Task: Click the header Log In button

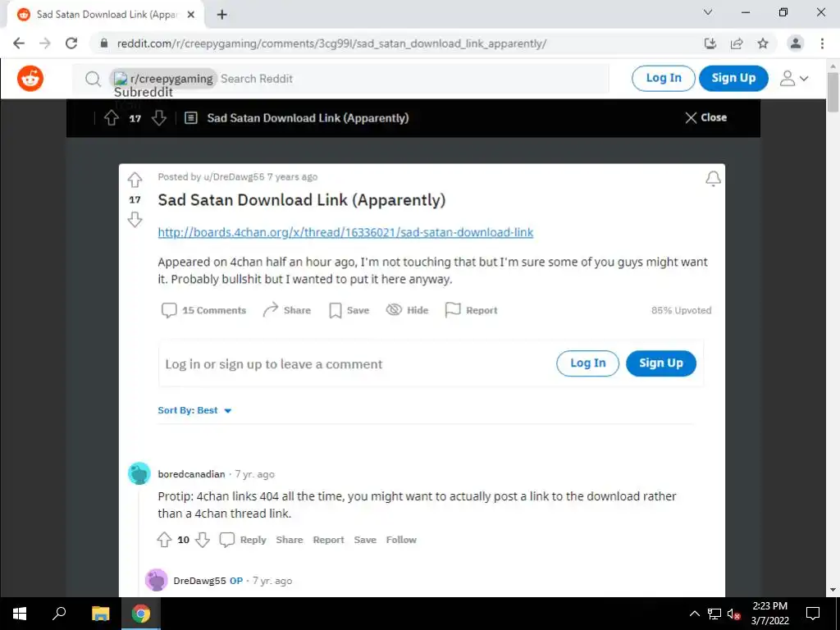Action: [x=663, y=78]
